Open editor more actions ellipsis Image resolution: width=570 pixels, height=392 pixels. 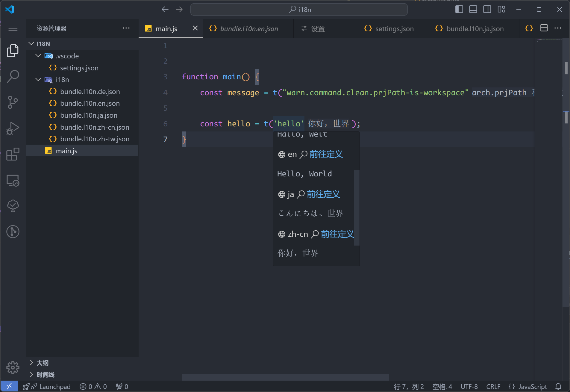coord(558,28)
